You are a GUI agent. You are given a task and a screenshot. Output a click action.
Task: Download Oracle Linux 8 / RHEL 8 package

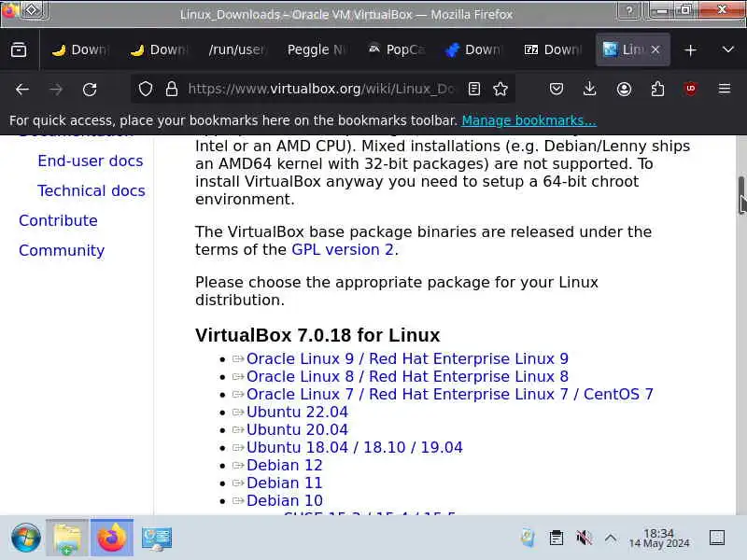tap(407, 376)
